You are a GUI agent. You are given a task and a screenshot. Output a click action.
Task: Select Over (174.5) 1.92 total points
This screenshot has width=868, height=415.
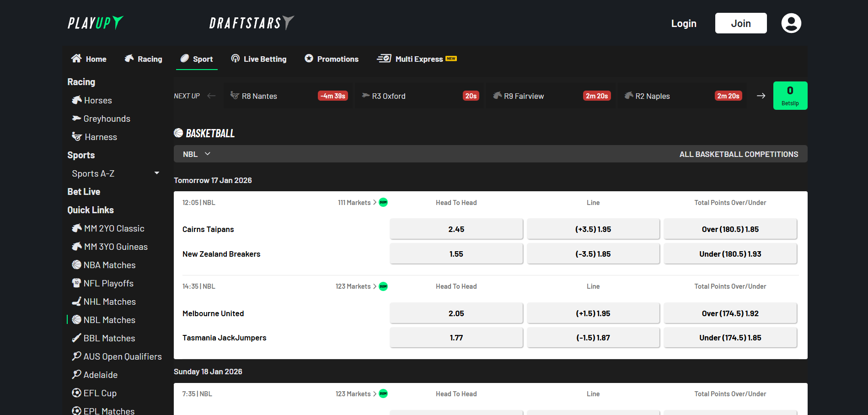click(x=730, y=313)
